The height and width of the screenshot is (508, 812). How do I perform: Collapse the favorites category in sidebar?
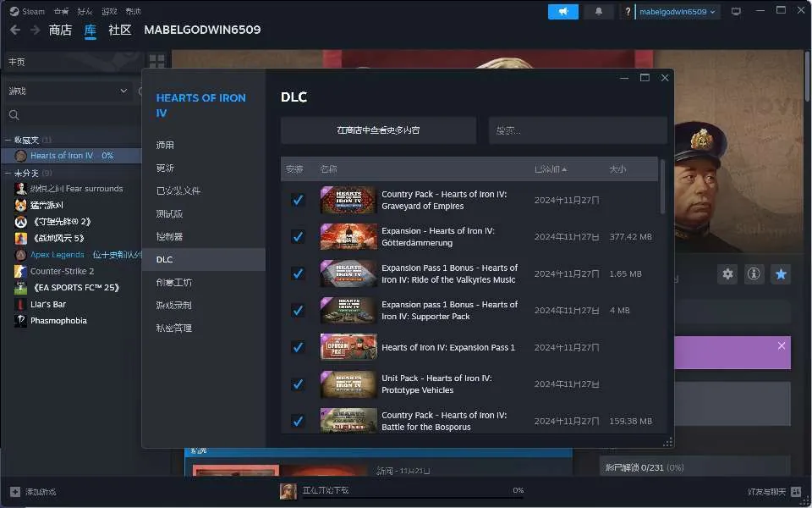pos(8,140)
